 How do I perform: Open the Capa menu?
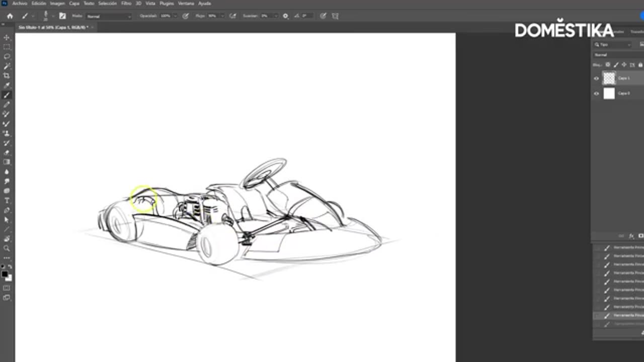tap(74, 4)
